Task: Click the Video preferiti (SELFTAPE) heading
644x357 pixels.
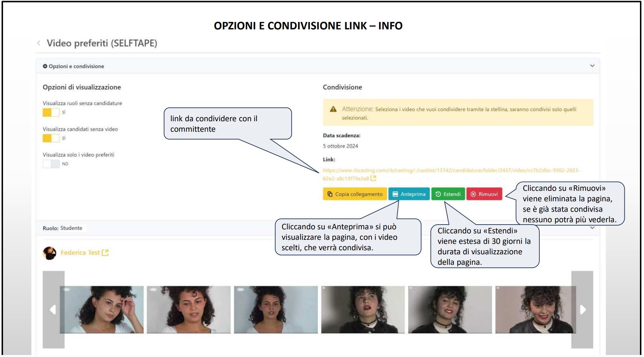Action: (102, 43)
